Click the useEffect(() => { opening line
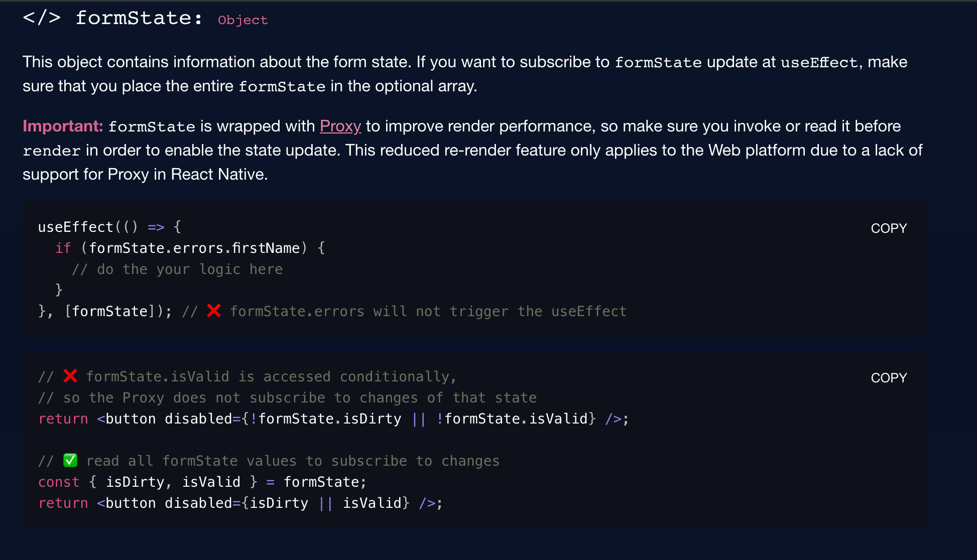The image size is (977, 560). (x=109, y=227)
